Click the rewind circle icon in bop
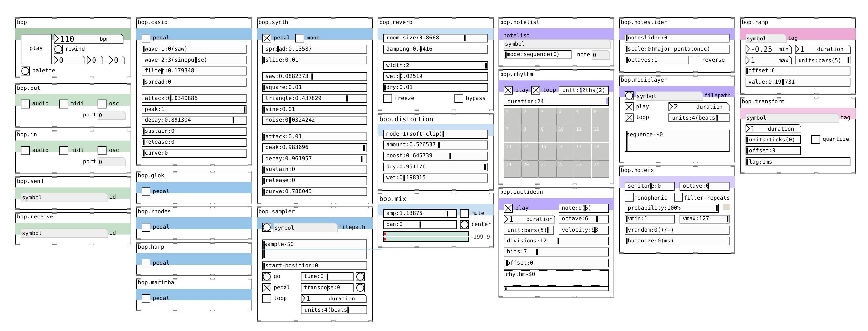Viewport: 868px width, 331px height. coord(59,49)
